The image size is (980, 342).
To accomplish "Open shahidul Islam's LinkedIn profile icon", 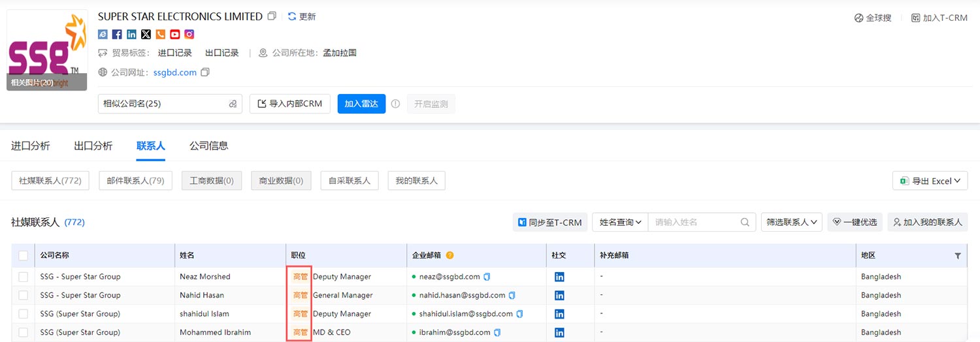I will [x=559, y=314].
